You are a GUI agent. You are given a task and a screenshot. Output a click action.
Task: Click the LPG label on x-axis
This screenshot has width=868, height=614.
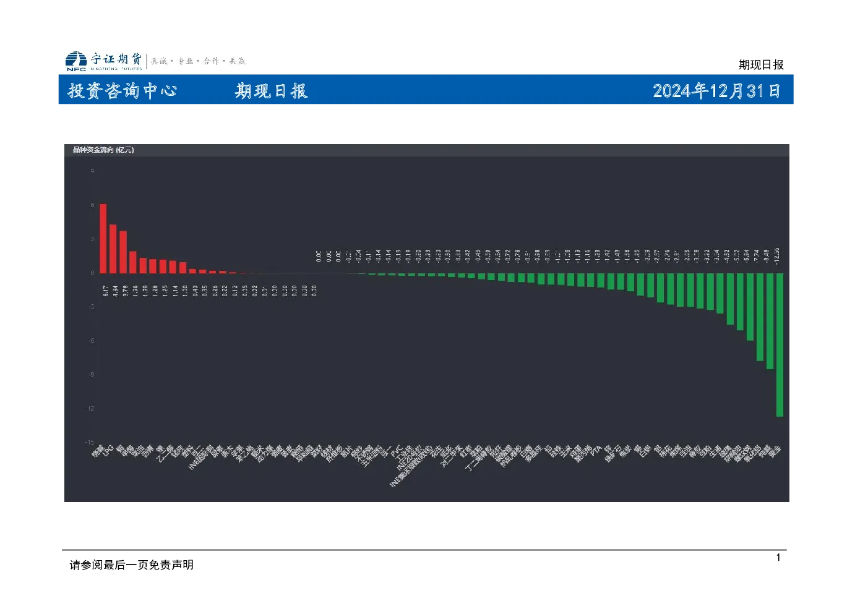(x=108, y=450)
